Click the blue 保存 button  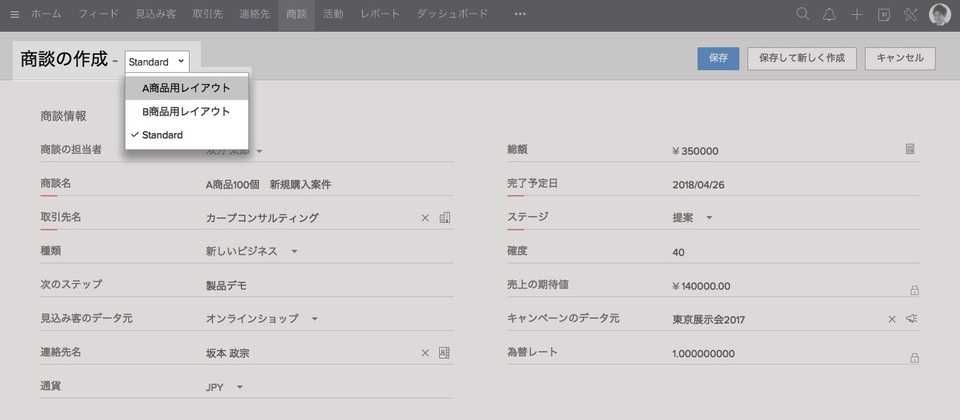[x=718, y=58]
